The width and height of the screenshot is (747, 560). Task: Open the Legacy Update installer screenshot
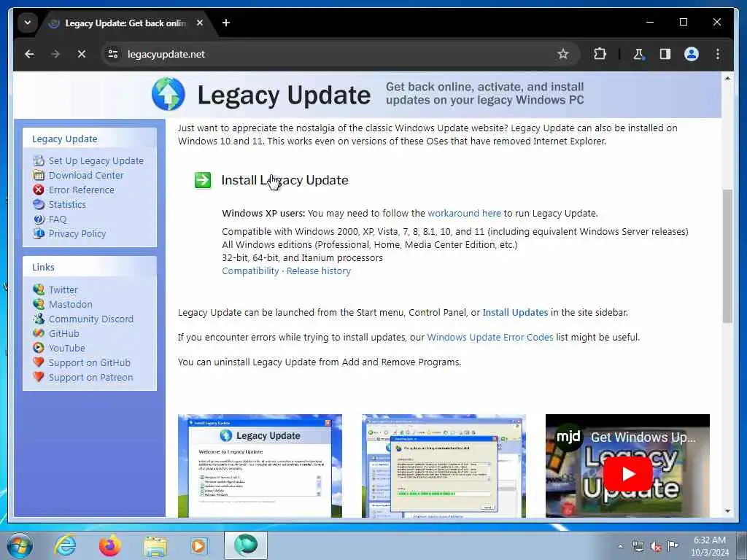[x=260, y=466]
